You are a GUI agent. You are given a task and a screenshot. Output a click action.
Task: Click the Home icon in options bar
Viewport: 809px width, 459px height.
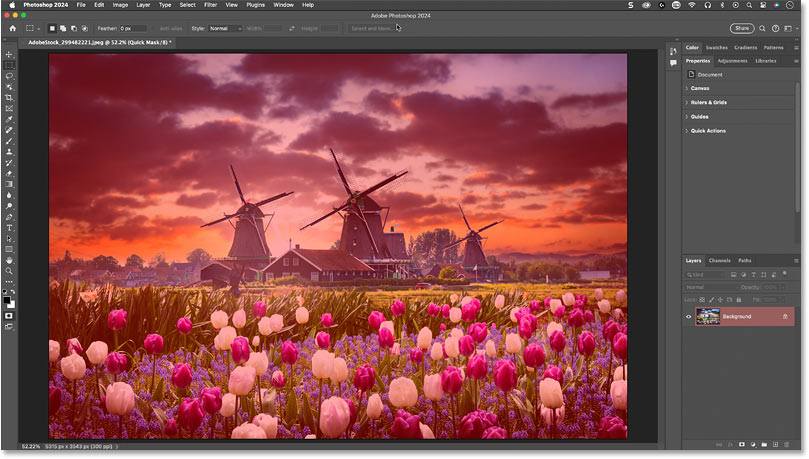tap(13, 28)
